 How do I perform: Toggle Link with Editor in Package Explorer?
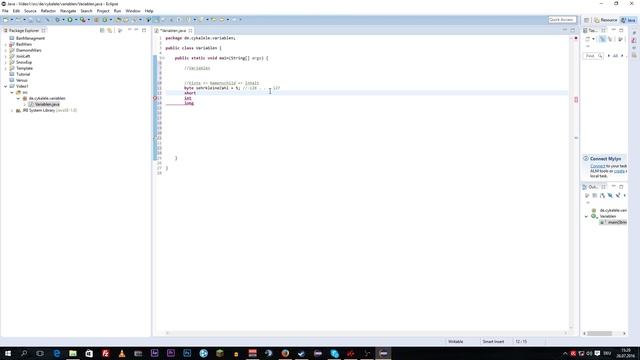(109, 31)
